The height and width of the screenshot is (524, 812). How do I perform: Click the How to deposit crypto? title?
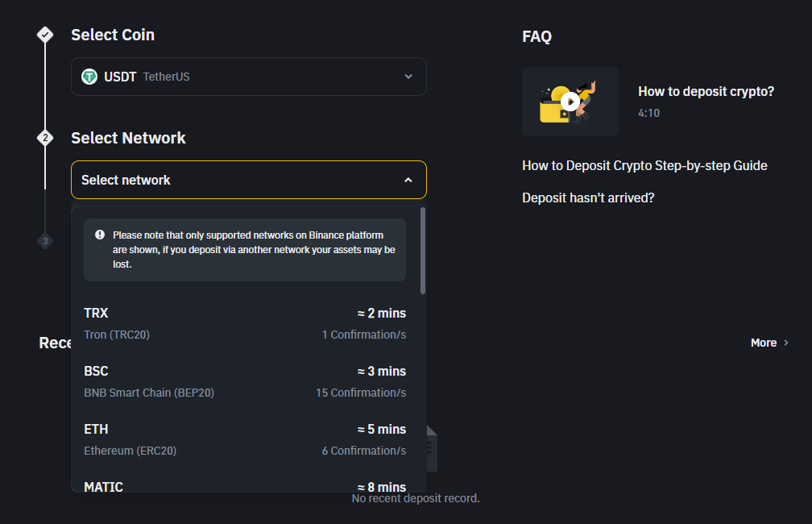[706, 91]
